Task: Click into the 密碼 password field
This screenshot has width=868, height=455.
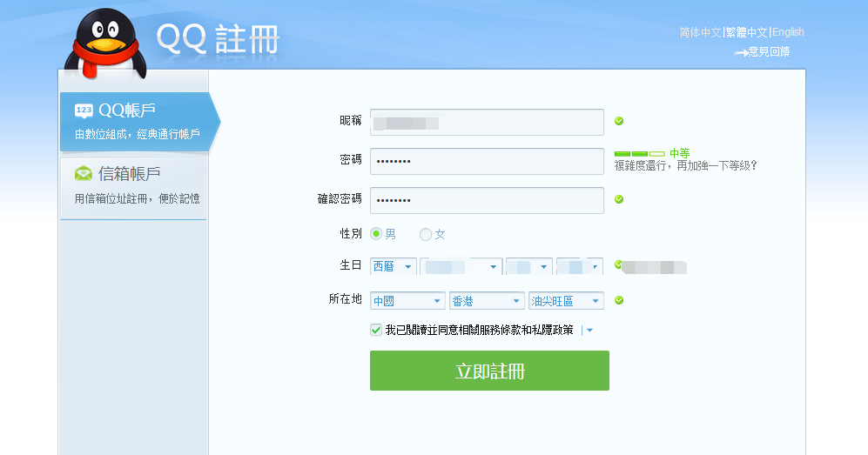Action: [x=487, y=162]
